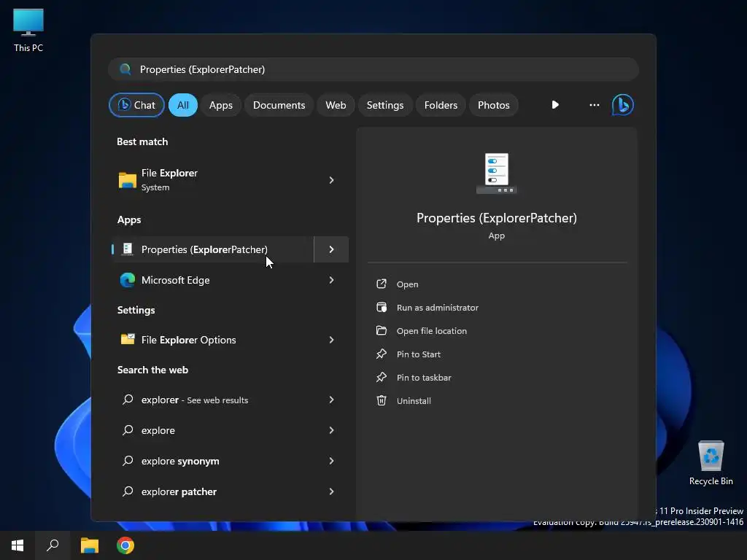Click the Microsoft Edge icon in Apps list

point(127,280)
